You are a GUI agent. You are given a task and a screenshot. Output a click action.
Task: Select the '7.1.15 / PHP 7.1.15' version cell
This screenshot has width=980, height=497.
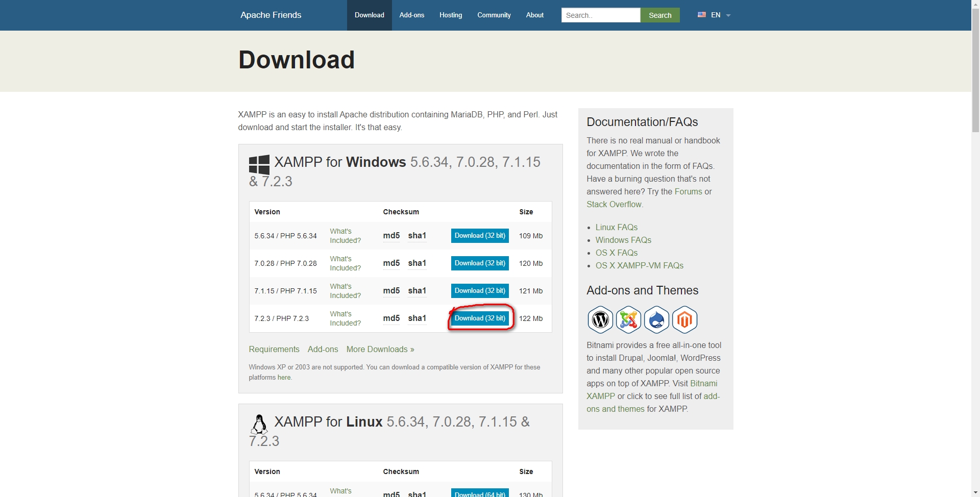click(286, 291)
